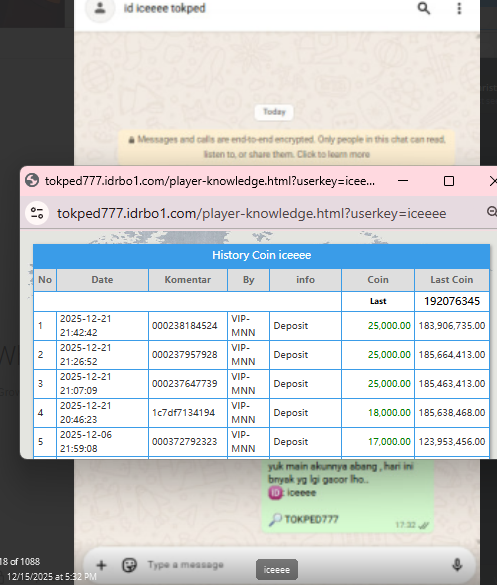Click the bold 'Last' label cell
The height and width of the screenshot is (585, 497).
click(x=378, y=301)
